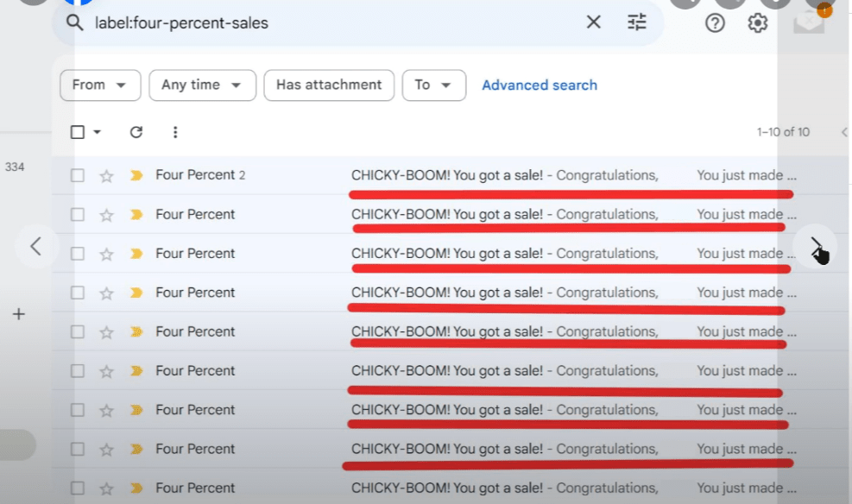Open search options filter icon

pyautogui.click(x=637, y=22)
